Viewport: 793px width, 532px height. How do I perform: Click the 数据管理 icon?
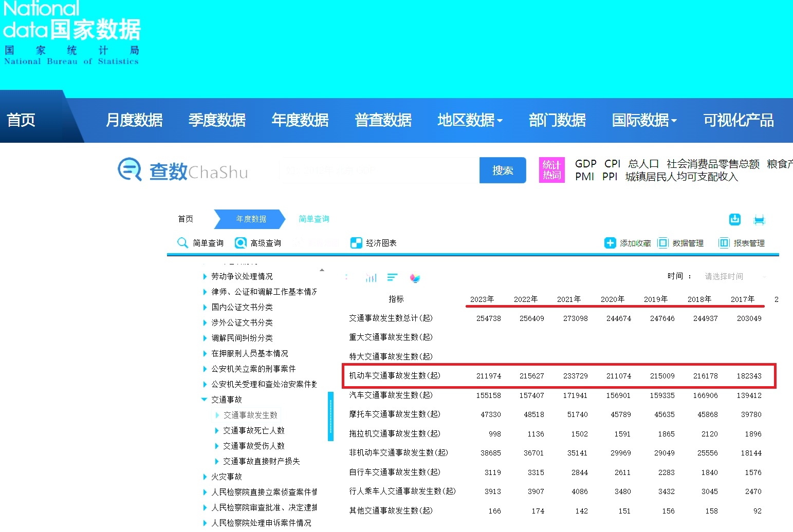(663, 243)
